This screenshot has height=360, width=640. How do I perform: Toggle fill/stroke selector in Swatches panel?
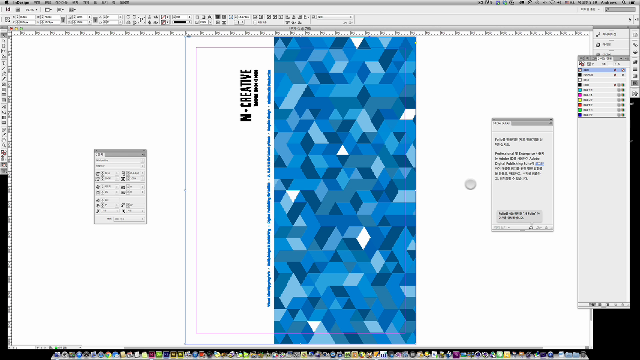coord(582,64)
